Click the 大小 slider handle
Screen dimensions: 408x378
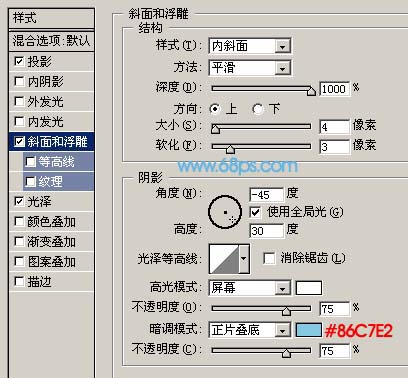(215, 129)
